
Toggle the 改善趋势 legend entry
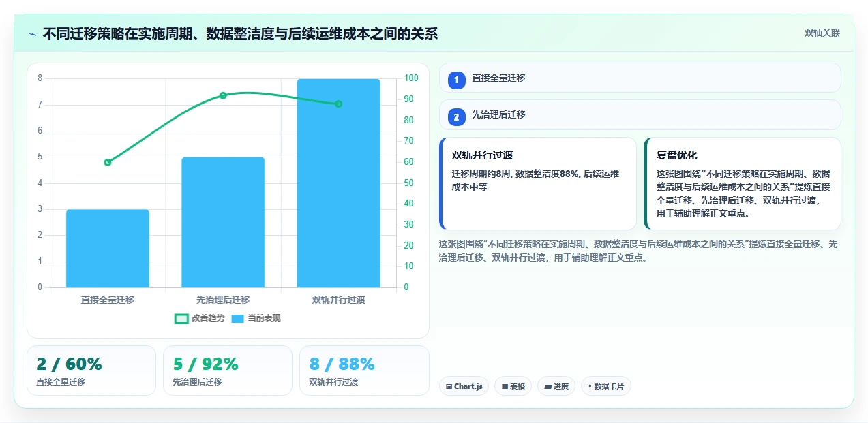click(200, 318)
